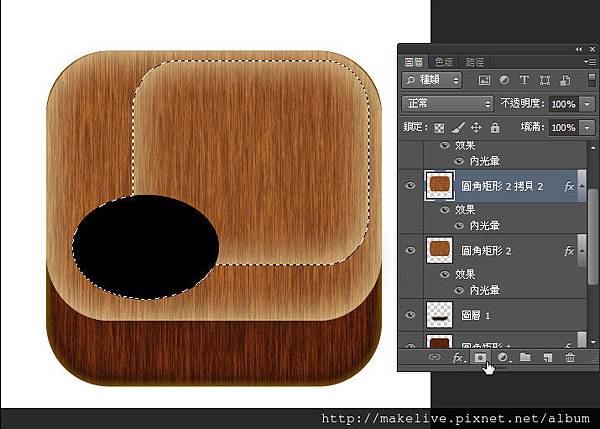Hide the 圖層 1 layer

pos(410,315)
